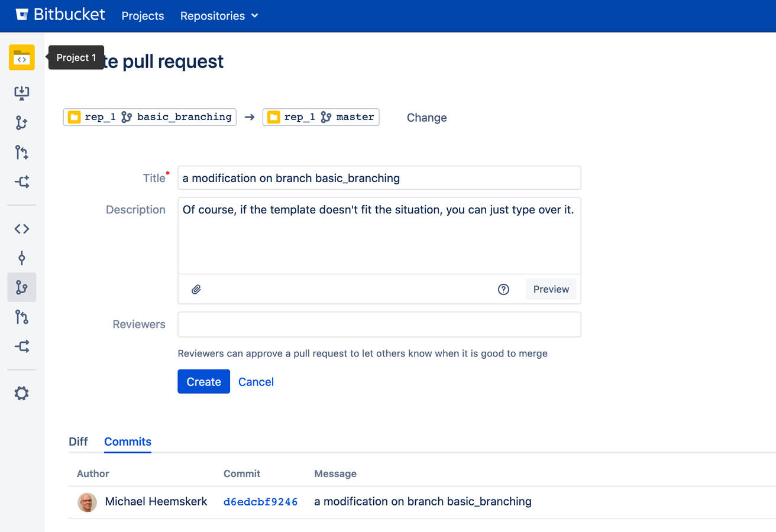Image resolution: width=776 pixels, height=532 pixels.
Task: Open the Source code sidebar icon
Action: point(22,229)
